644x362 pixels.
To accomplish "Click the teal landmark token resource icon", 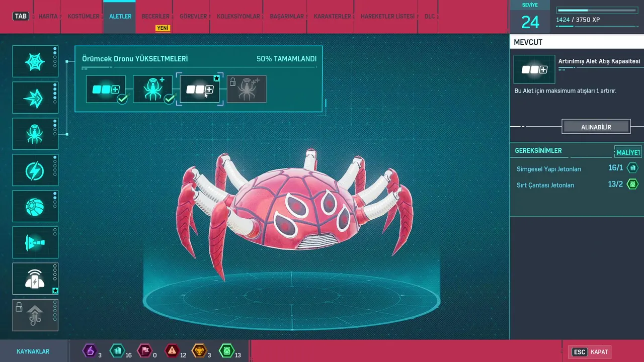I will tap(117, 350).
